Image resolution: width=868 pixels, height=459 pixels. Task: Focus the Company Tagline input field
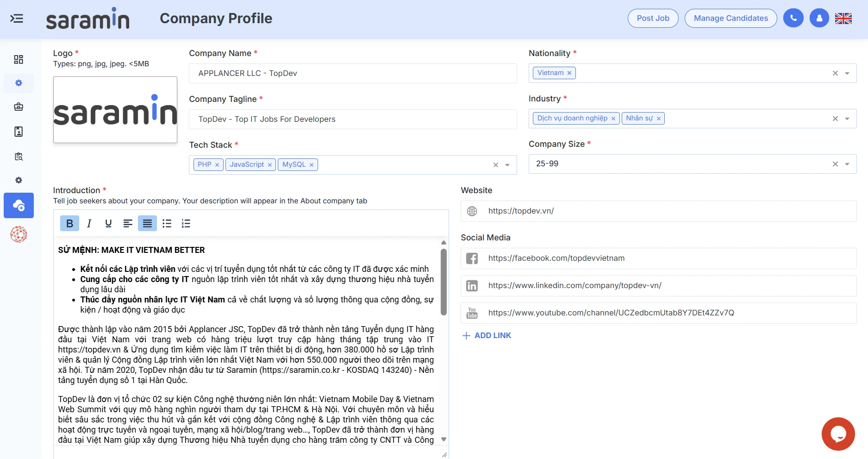(x=353, y=119)
